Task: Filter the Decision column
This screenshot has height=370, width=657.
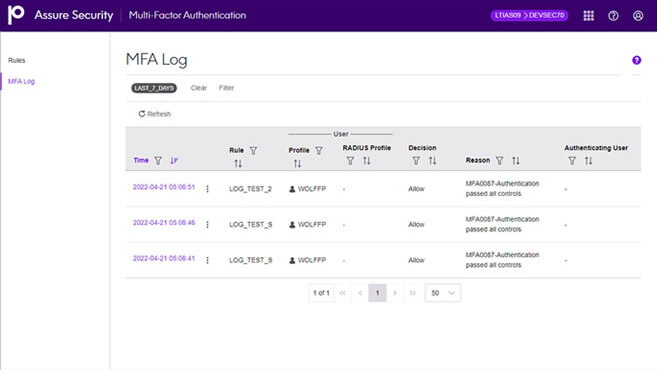Action: pos(416,160)
